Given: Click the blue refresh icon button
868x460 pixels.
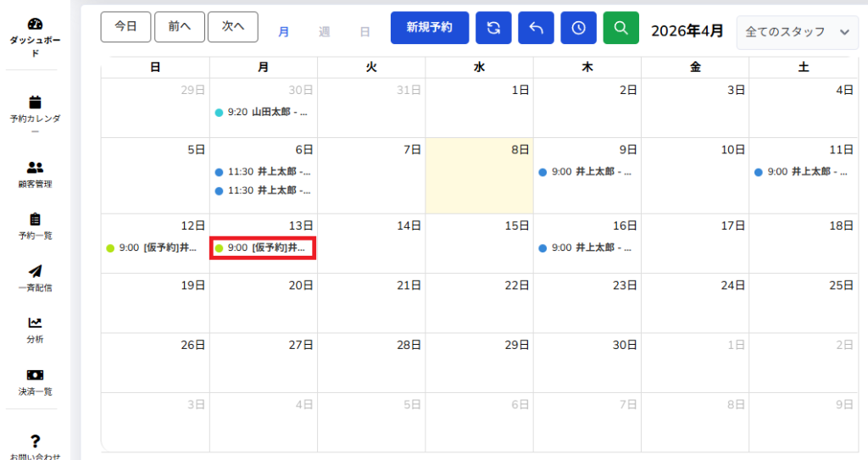Looking at the screenshot, I should (x=493, y=28).
